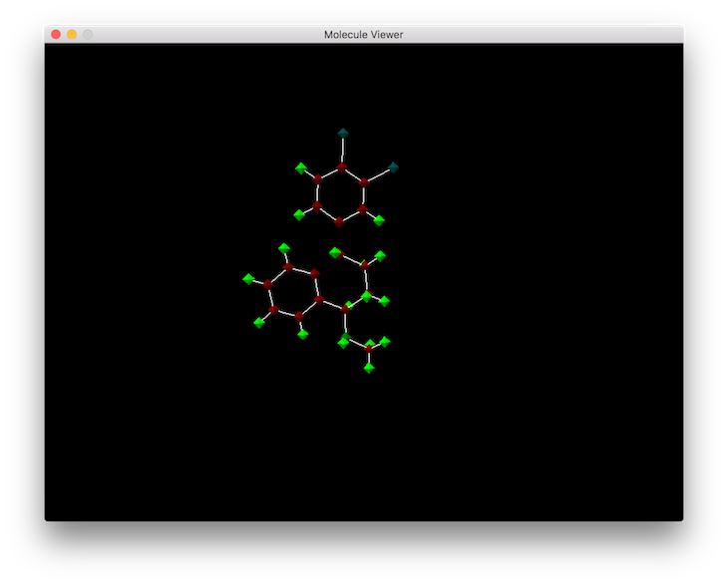This screenshot has width=728, height=585.
Task: Select the leftmost green atom of the lower ring
Action: (248, 279)
